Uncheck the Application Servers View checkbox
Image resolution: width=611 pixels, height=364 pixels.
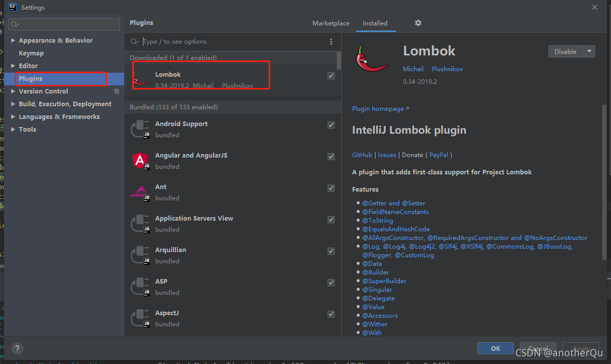point(331,220)
